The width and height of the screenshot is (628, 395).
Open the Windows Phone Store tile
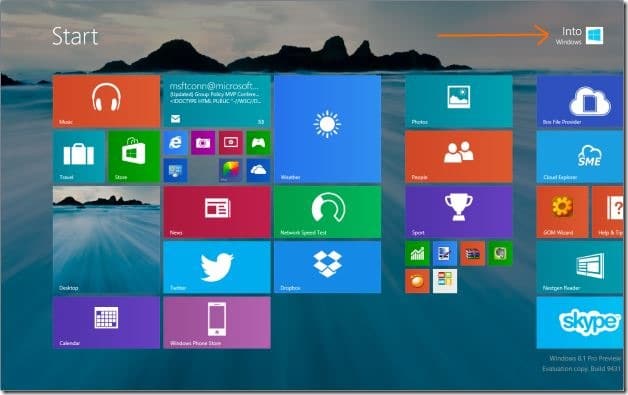click(217, 322)
